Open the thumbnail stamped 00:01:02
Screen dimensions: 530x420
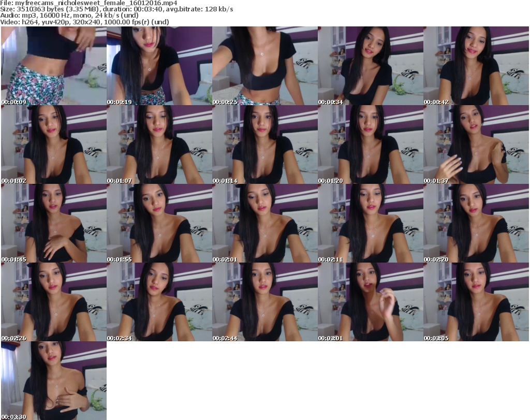point(54,144)
